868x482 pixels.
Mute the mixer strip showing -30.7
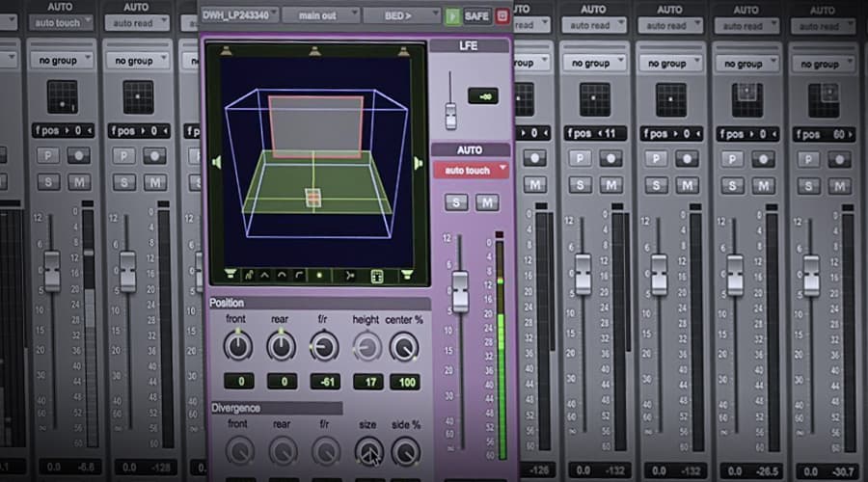(x=840, y=186)
